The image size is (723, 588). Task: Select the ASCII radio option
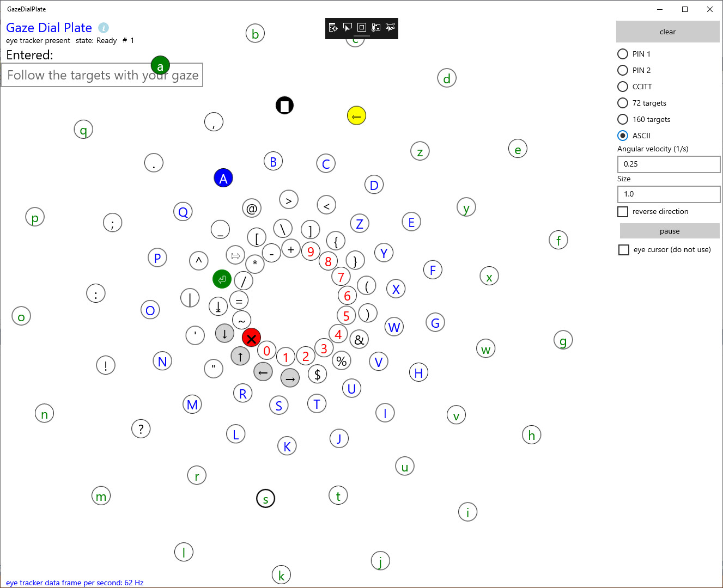(x=634, y=136)
